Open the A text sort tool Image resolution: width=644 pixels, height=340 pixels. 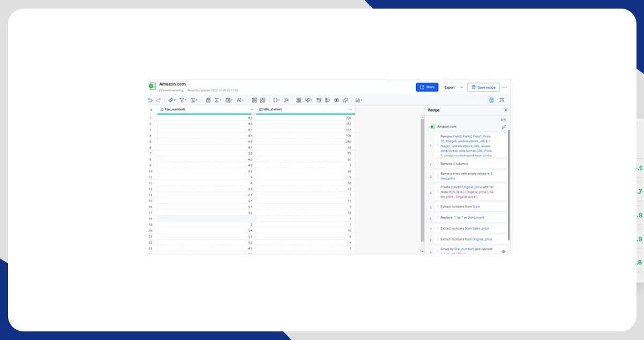[x=240, y=100]
